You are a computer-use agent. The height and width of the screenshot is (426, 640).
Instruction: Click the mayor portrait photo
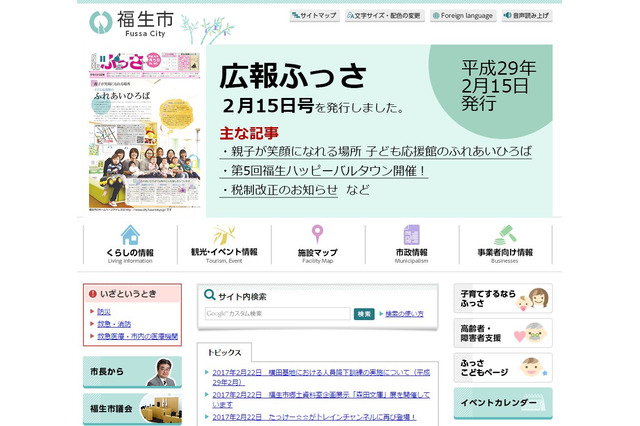tap(162, 372)
